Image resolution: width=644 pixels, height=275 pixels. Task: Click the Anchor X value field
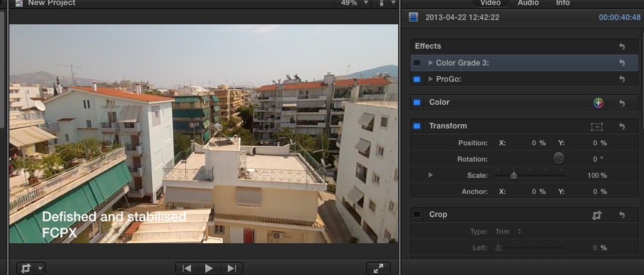pos(539,191)
